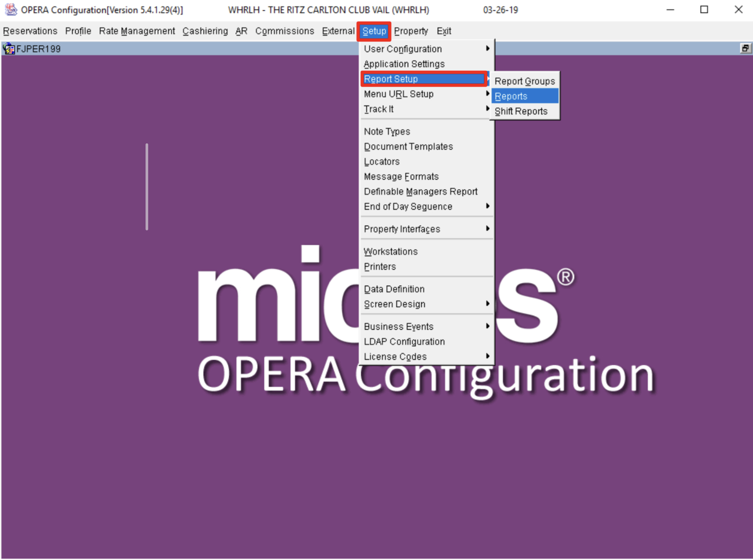Restore the FJPER199 child window
This screenshot has height=560, width=753.
click(x=745, y=48)
